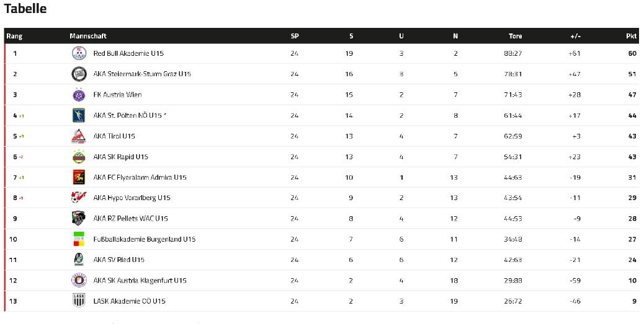This screenshot has height=324, width=644.
Task: Open Fußballakademie Burgenland U15 team page
Action: tap(145, 239)
